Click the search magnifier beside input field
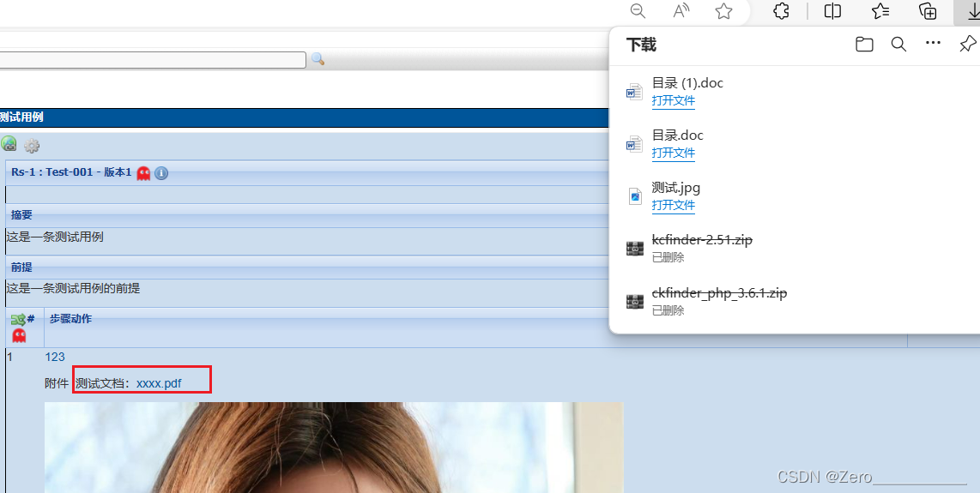This screenshot has width=980, height=493. click(x=318, y=59)
